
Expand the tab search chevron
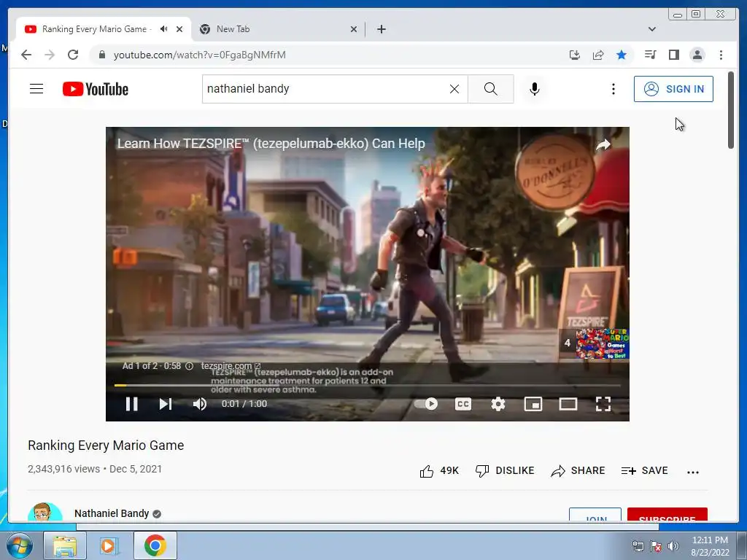pyautogui.click(x=651, y=29)
